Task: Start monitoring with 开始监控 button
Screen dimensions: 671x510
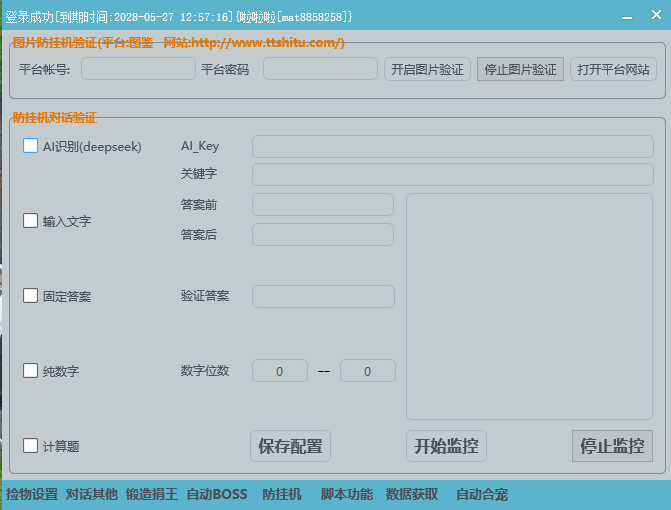Action: tap(446, 446)
